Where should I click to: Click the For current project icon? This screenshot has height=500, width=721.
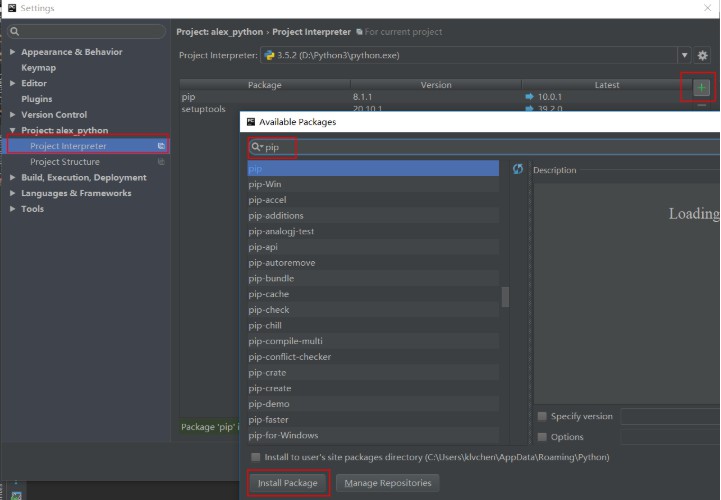(359, 32)
